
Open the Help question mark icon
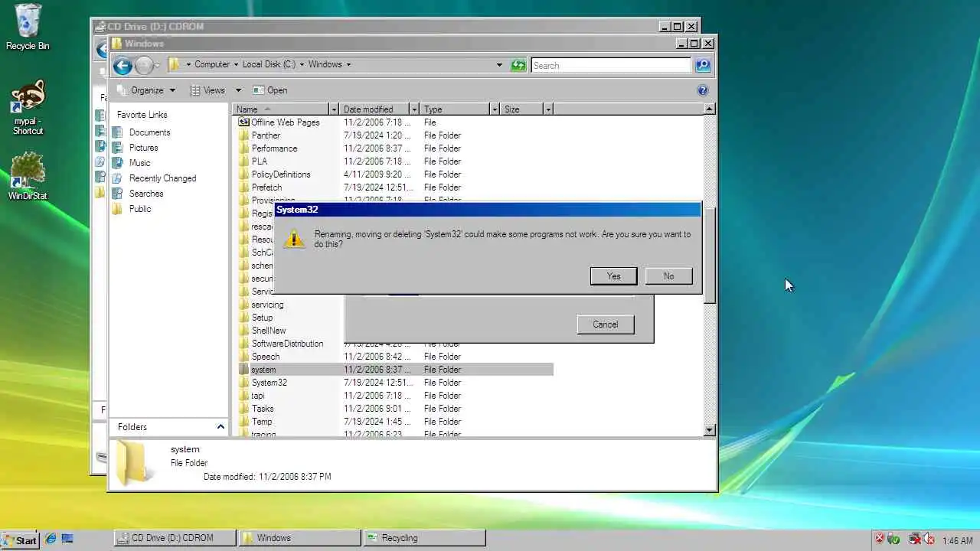coord(703,90)
